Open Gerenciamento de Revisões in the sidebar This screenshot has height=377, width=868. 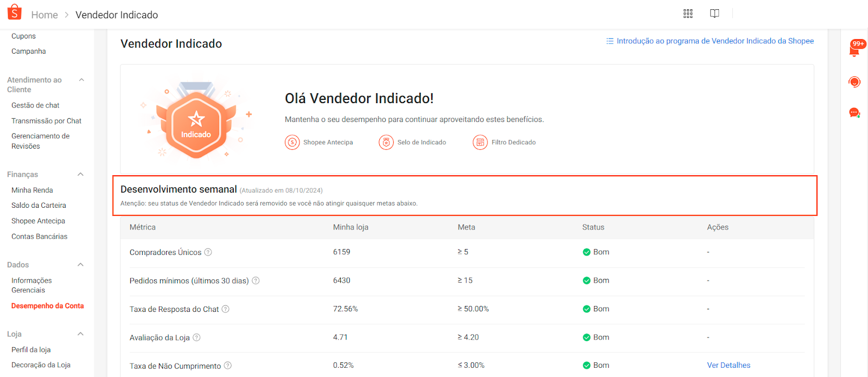tap(40, 141)
